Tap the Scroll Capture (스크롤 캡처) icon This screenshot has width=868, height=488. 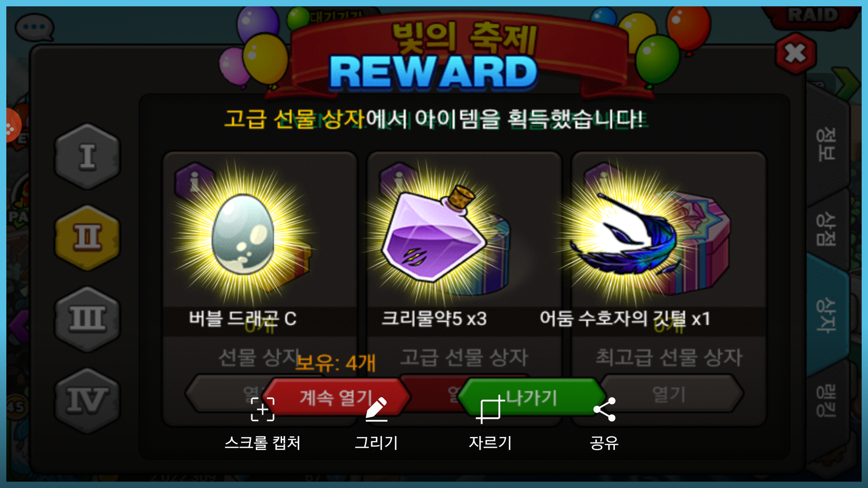pos(263,409)
